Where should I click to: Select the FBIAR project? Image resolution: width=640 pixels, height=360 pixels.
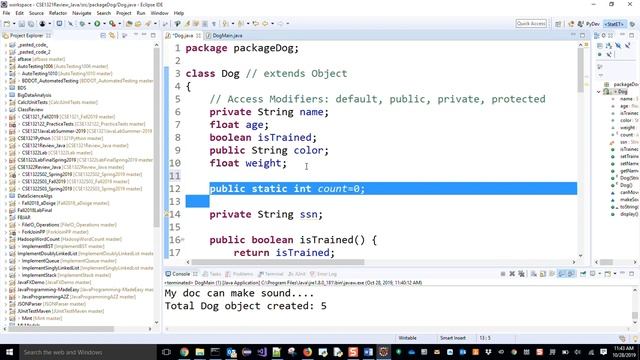(24, 218)
